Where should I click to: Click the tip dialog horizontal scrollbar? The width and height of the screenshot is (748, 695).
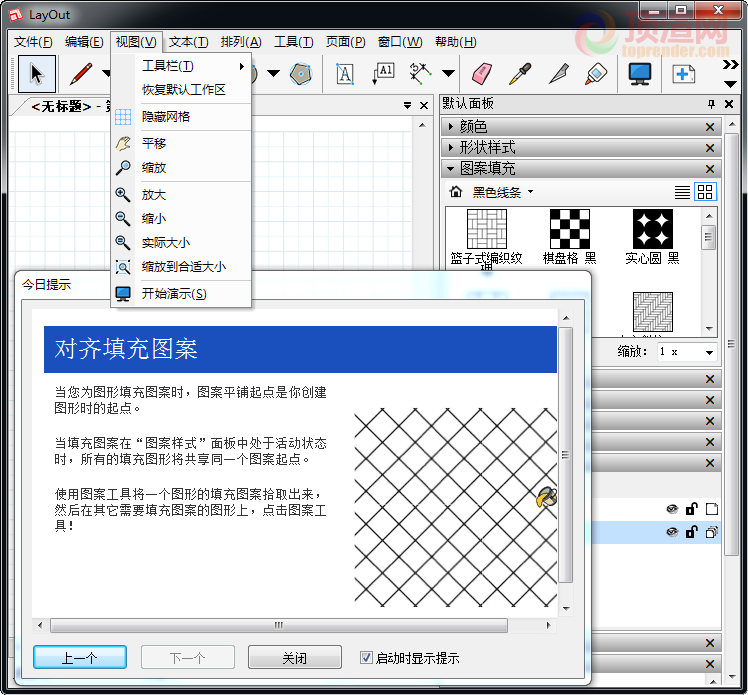tap(279, 625)
